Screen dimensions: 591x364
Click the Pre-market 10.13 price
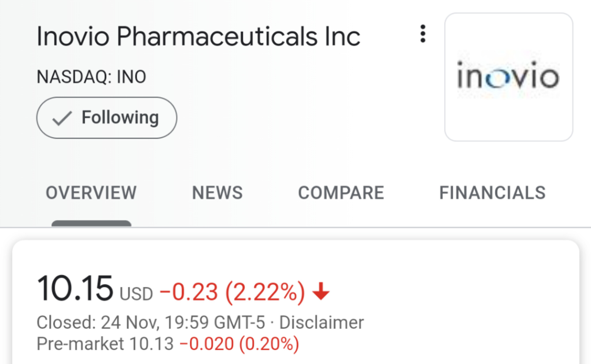click(x=105, y=344)
